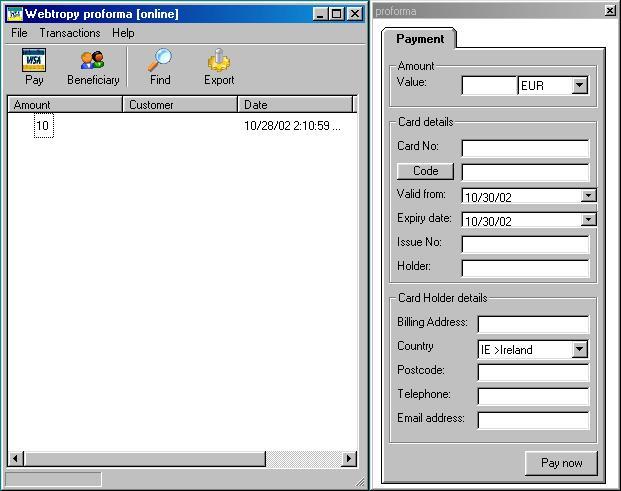Open the Valid from date dropdown

pos(589,196)
